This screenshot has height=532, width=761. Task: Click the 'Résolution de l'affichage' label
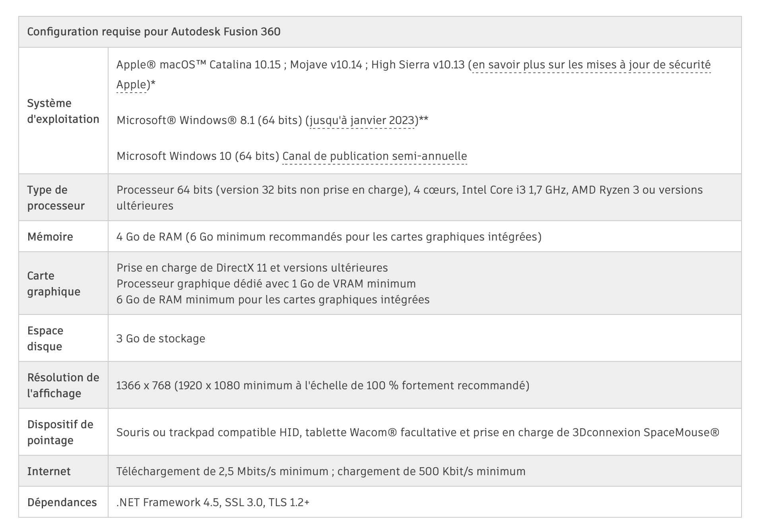63,385
